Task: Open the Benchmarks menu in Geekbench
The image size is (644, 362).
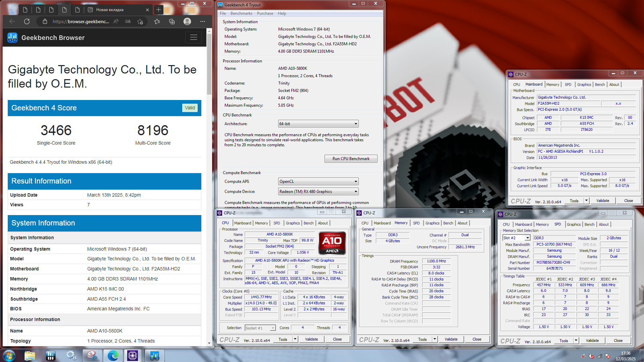Action: coord(241,13)
